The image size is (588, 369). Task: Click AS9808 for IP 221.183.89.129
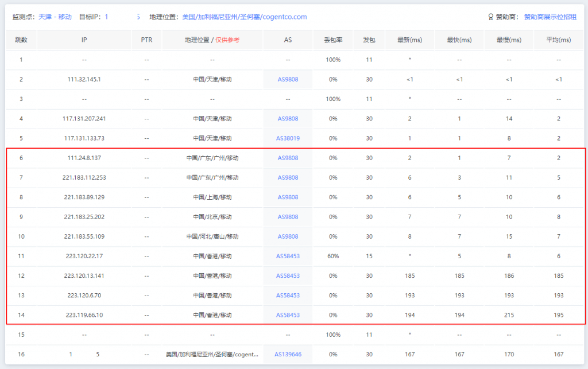[x=288, y=197]
